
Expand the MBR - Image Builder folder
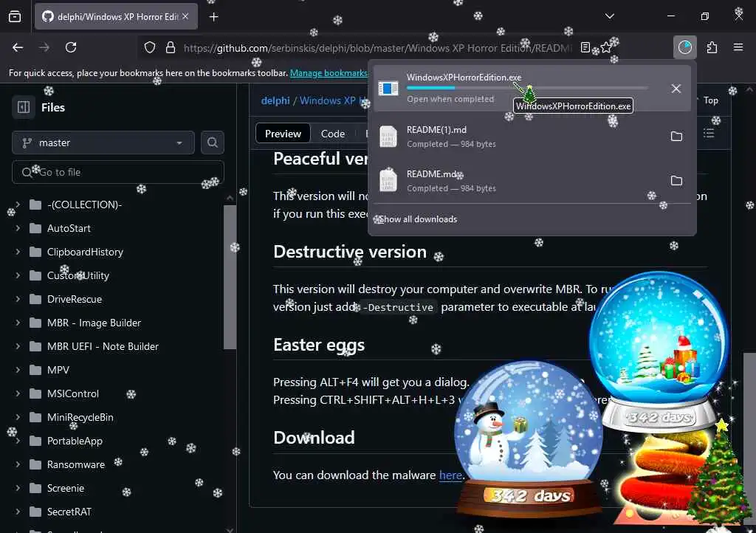pos(18,323)
